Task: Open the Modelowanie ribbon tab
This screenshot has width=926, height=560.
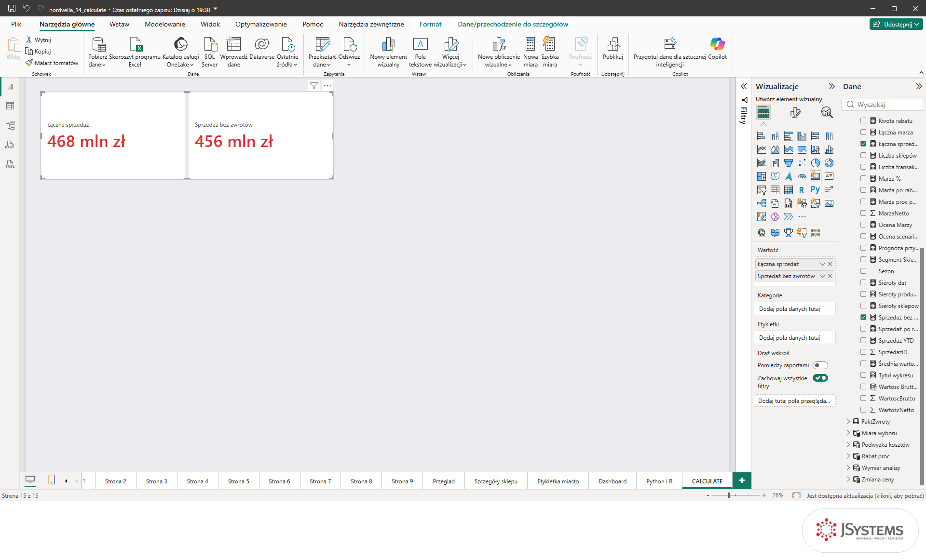Action: (165, 24)
